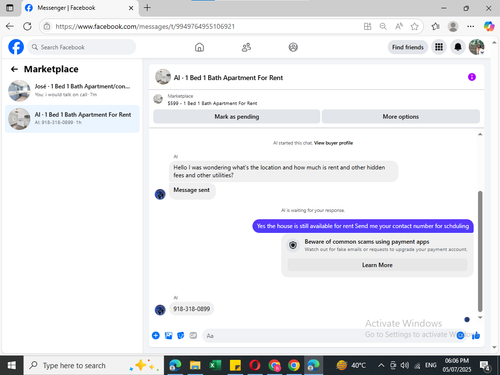Open browser profile icon

pos(453,26)
